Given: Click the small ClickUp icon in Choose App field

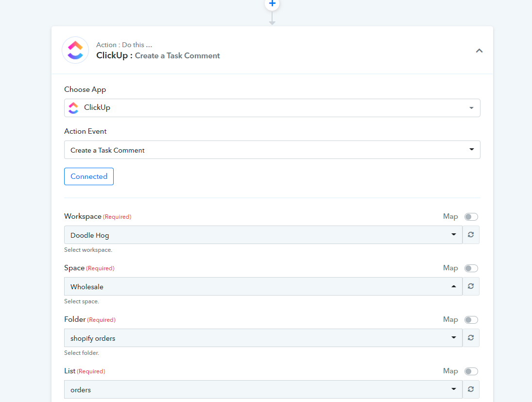Looking at the screenshot, I should coord(74,108).
